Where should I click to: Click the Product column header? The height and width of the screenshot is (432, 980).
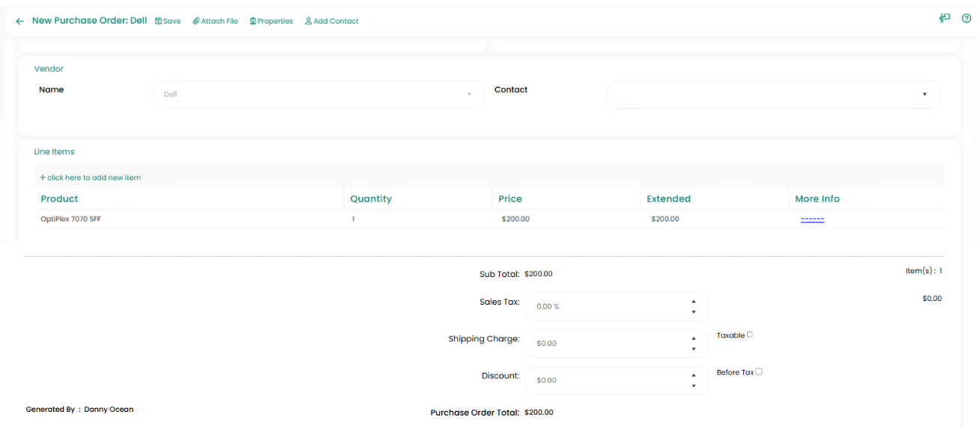click(60, 199)
